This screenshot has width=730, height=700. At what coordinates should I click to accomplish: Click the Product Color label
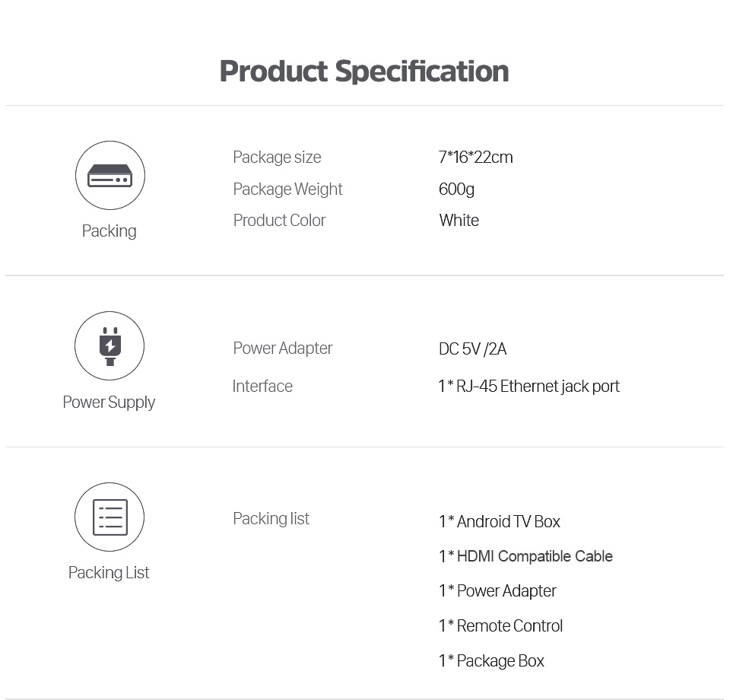point(279,221)
